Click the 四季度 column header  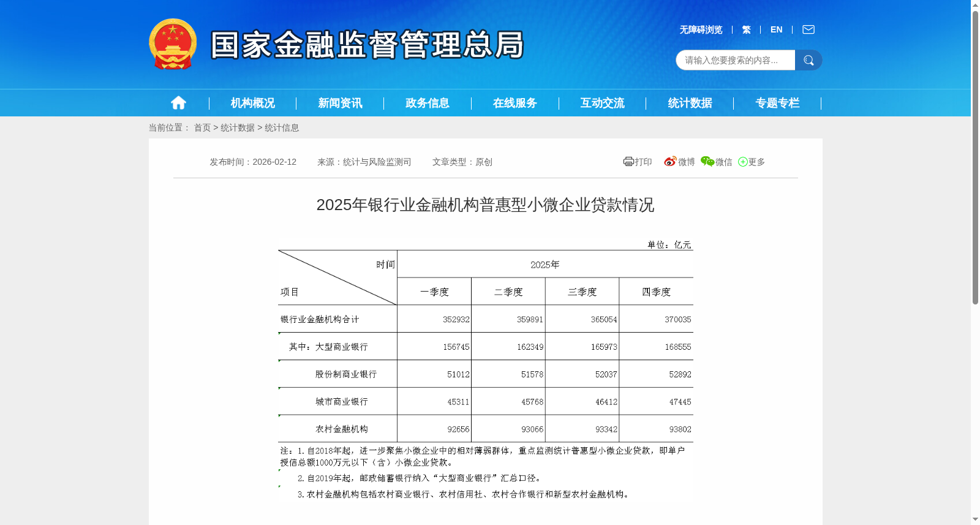coord(656,292)
